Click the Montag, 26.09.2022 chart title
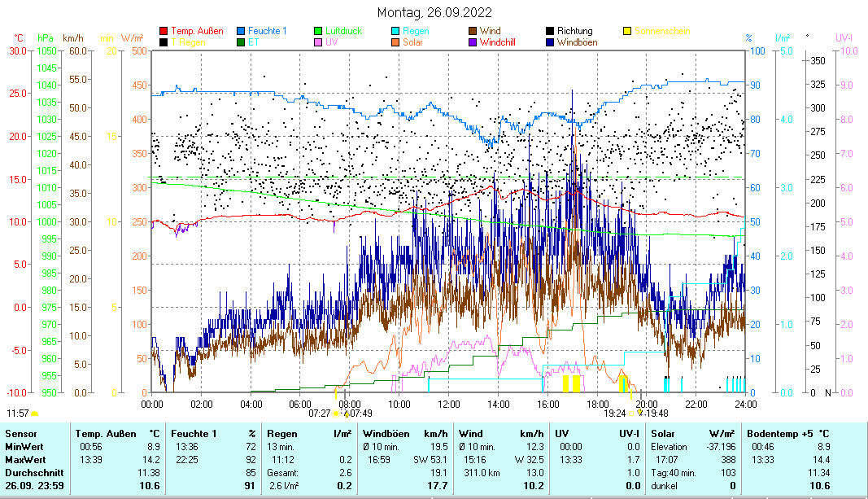Image resolution: width=868 pixels, height=499 pixels. click(x=434, y=13)
